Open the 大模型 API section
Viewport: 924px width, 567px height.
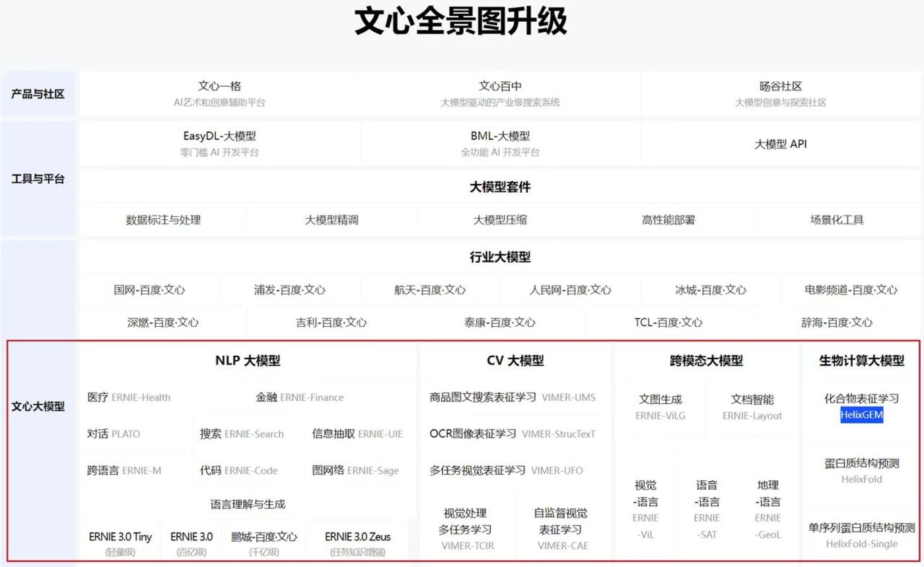click(x=779, y=146)
